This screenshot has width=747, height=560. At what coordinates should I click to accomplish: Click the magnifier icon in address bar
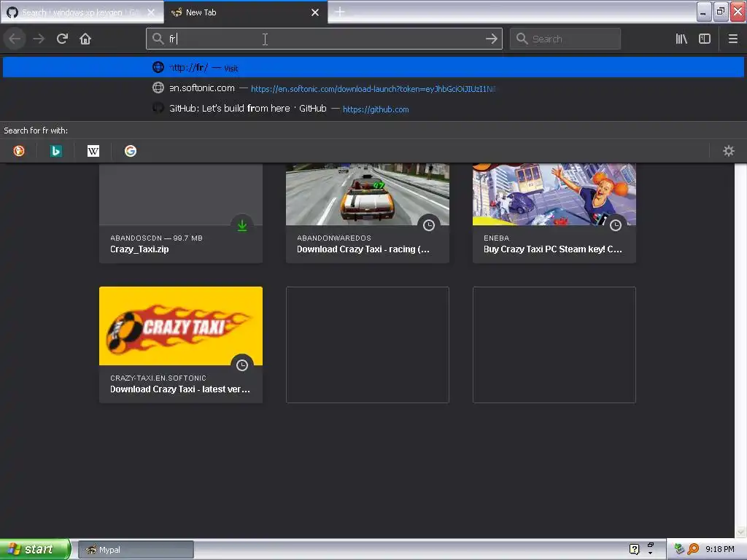tap(158, 39)
